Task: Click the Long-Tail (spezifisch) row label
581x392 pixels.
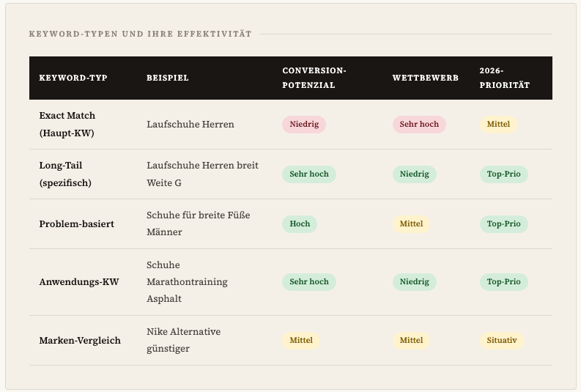Action: pos(65,174)
